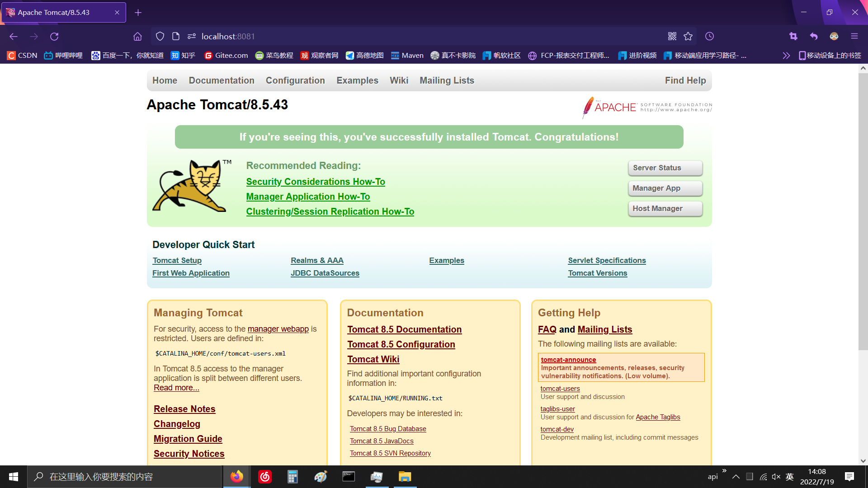Close the Apache Tomcat/8.5.43 tab
868x488 pixels.
117,13
